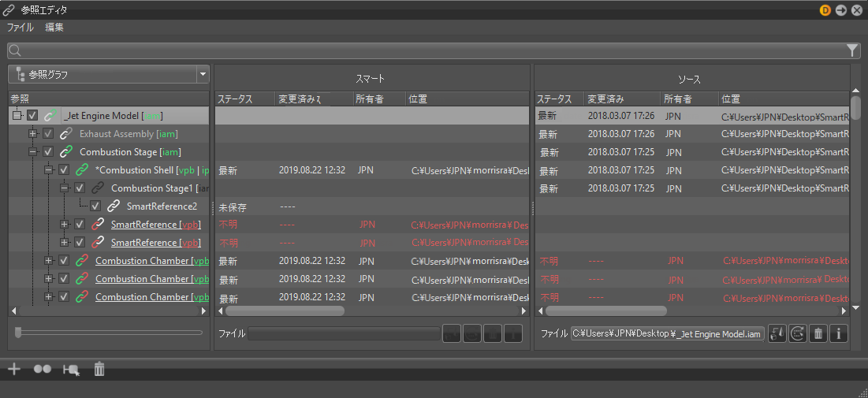This screenshot has width=868, height=398.
Task: Open the ファイル menu
Action: pyautogui.click(x=20, y=27)
